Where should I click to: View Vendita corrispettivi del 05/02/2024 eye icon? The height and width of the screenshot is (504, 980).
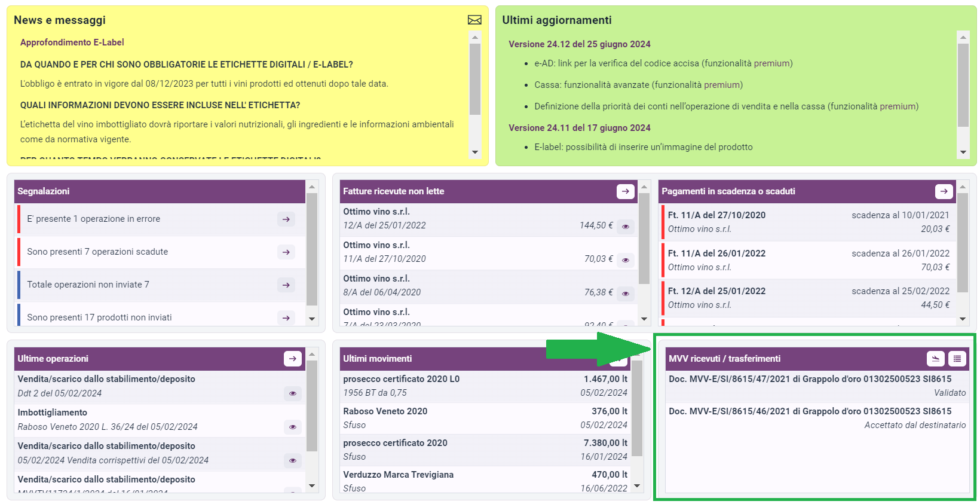(293, 460)
